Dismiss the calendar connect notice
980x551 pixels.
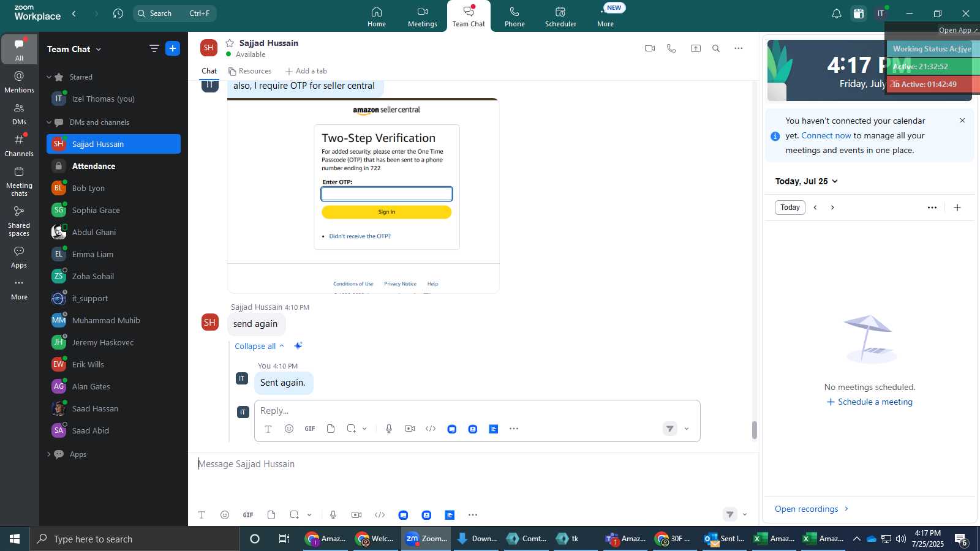pos(962,121)
